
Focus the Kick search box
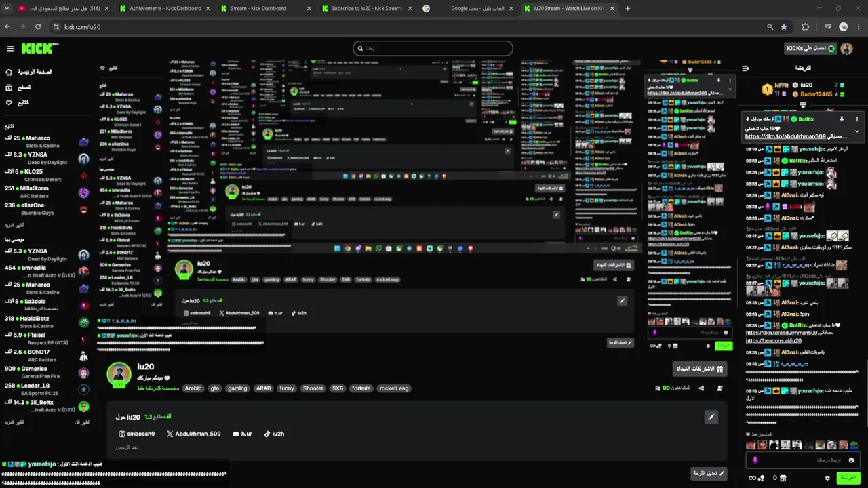pyautogui.click(x=433, y=48)
